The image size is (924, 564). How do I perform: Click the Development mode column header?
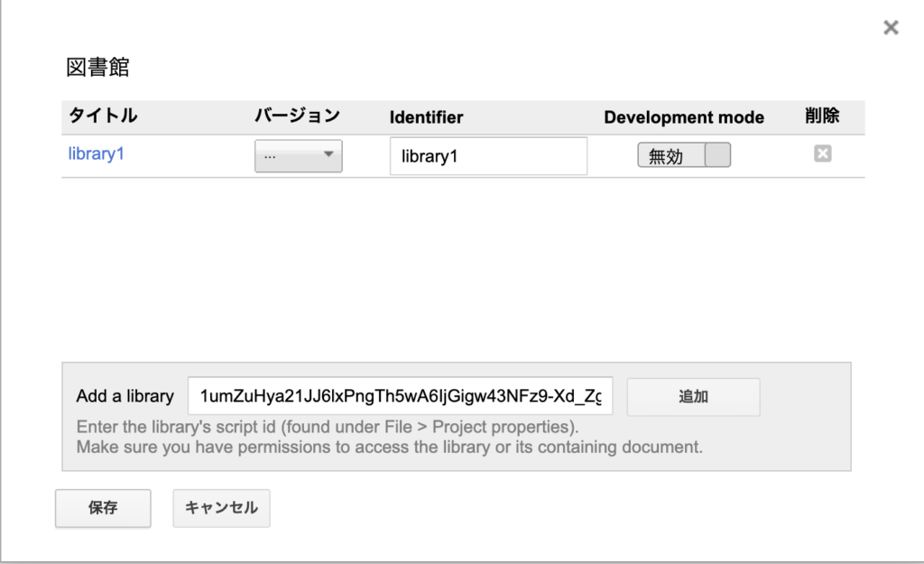[684, 117]
